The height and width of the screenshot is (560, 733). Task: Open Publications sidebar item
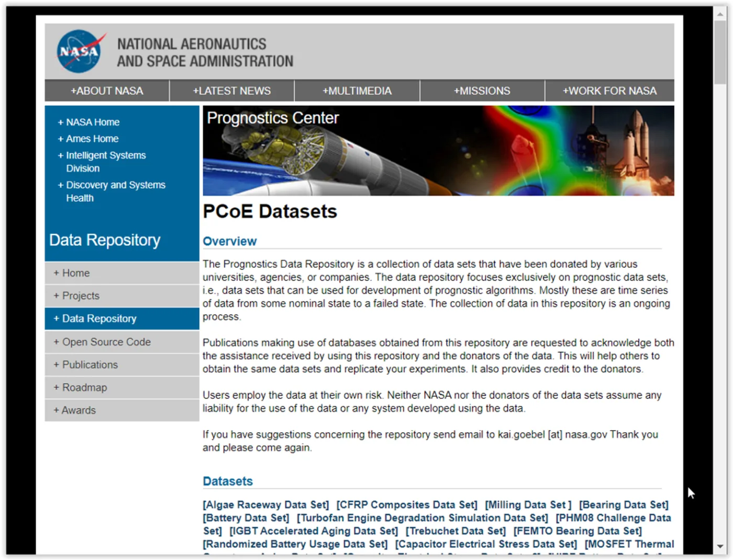122,365
